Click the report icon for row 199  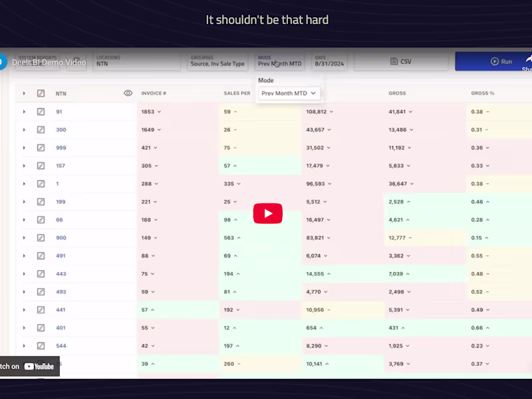click(41, 201)
